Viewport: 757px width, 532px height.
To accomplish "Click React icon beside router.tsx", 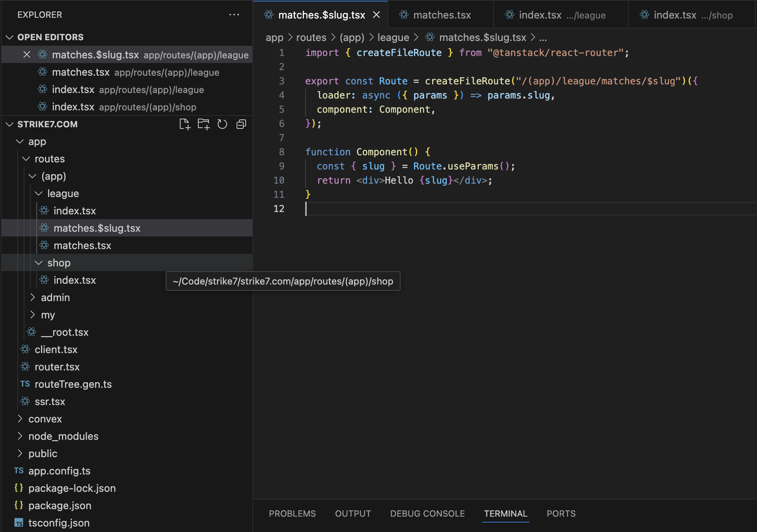I will [x=25, y=366].
